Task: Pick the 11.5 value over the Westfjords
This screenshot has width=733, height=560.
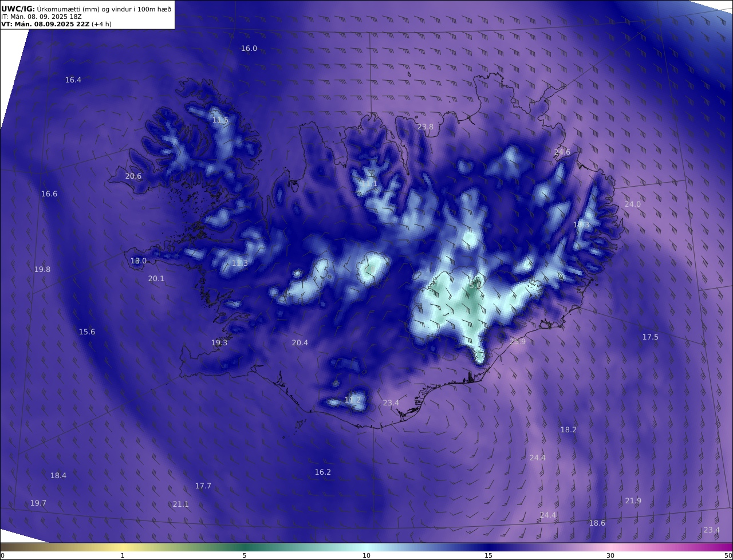Action: click(220, 120)
